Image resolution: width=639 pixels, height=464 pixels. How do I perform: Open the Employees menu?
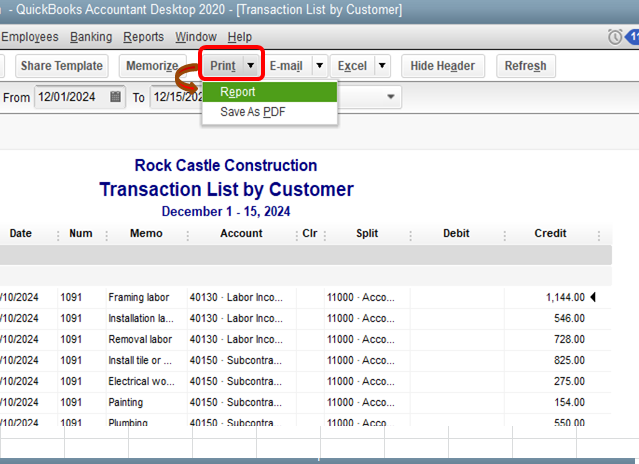point(29,37)
